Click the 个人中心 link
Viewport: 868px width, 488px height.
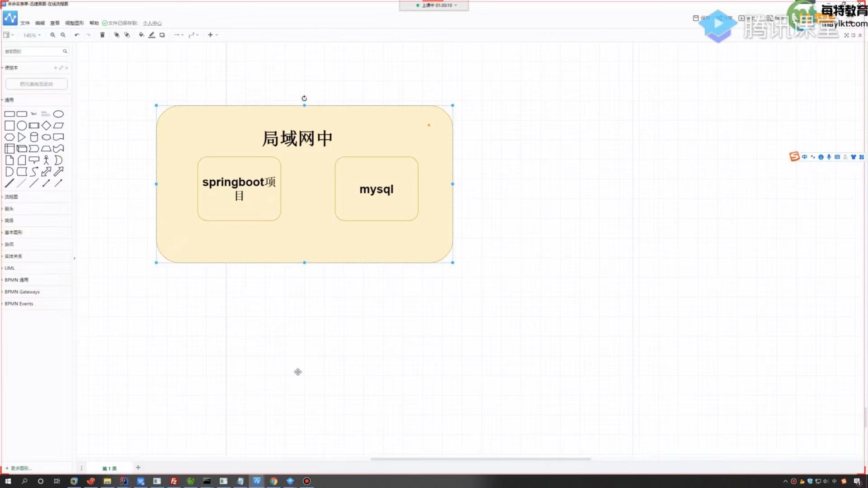pos(152,23)
